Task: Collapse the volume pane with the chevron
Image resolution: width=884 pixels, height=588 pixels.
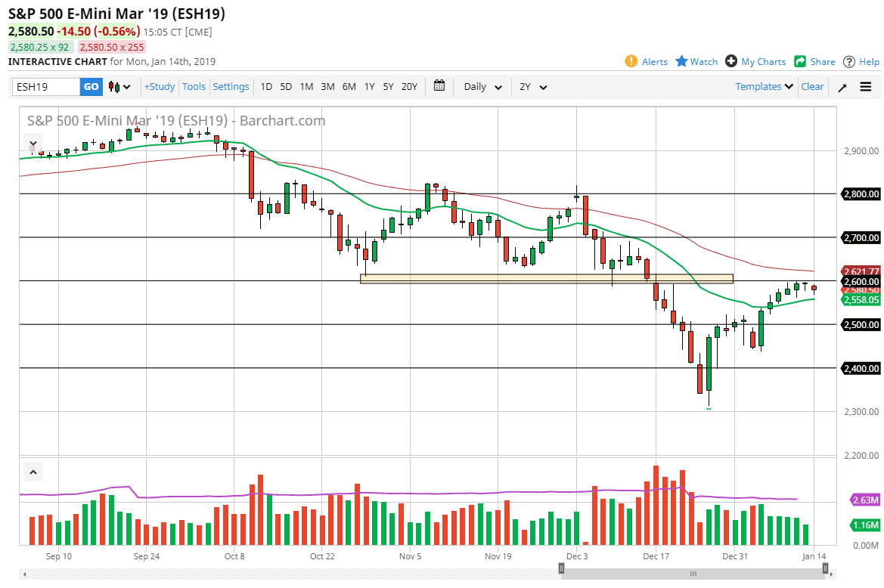Action: (33, 471)
